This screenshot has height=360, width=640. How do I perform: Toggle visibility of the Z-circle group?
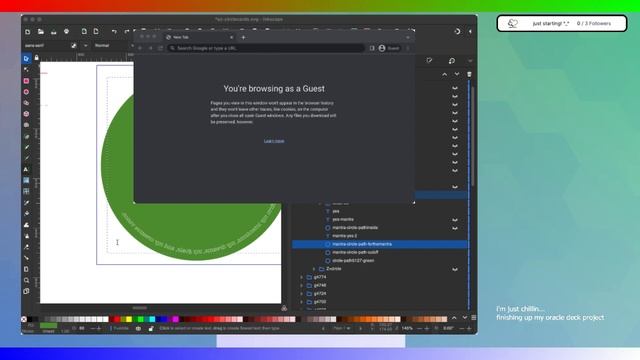[x=455, y=269]
